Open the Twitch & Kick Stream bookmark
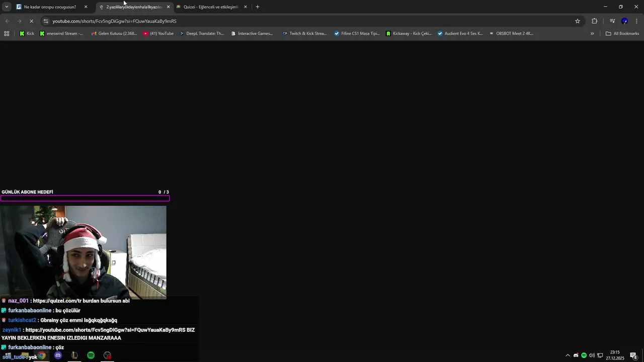The width and height of the screenshot is (644, 362). click(304, 34)
